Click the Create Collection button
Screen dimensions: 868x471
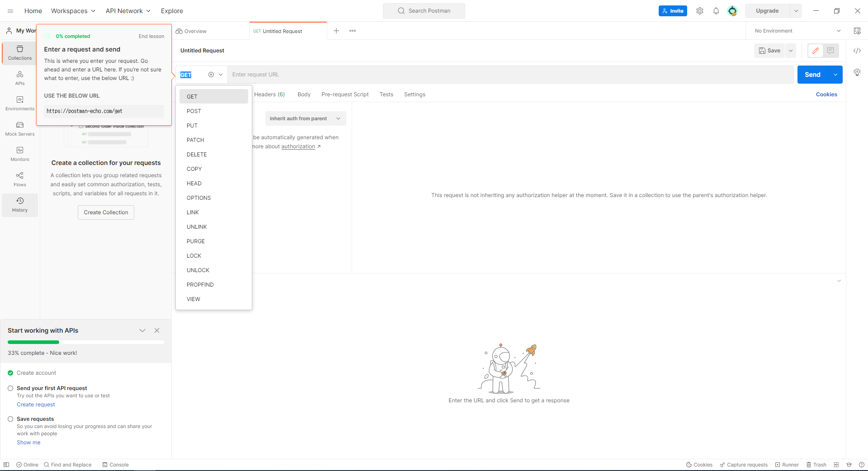coord(106,212)
